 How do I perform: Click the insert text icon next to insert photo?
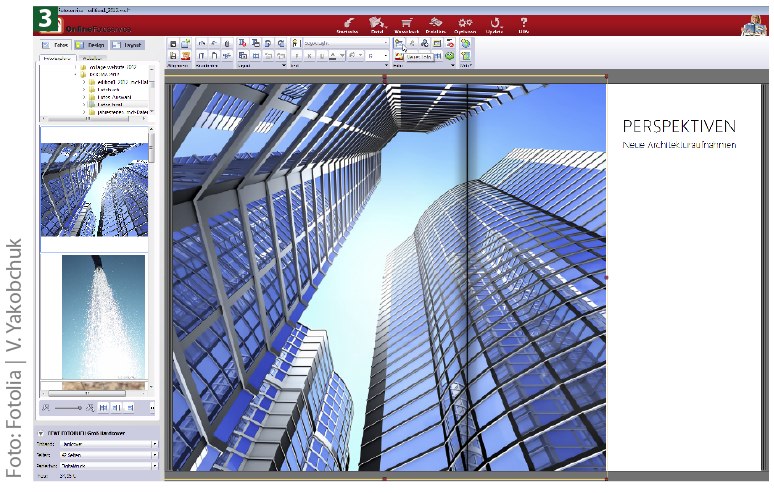pos(412,43)
